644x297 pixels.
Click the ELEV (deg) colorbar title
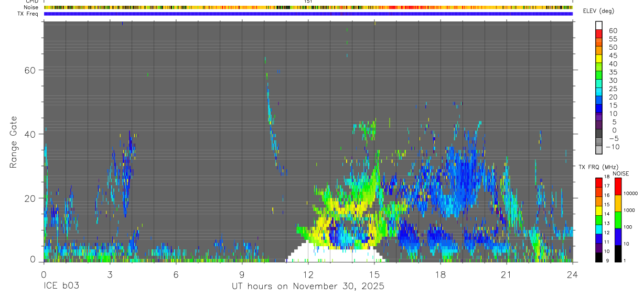[599, 12]
